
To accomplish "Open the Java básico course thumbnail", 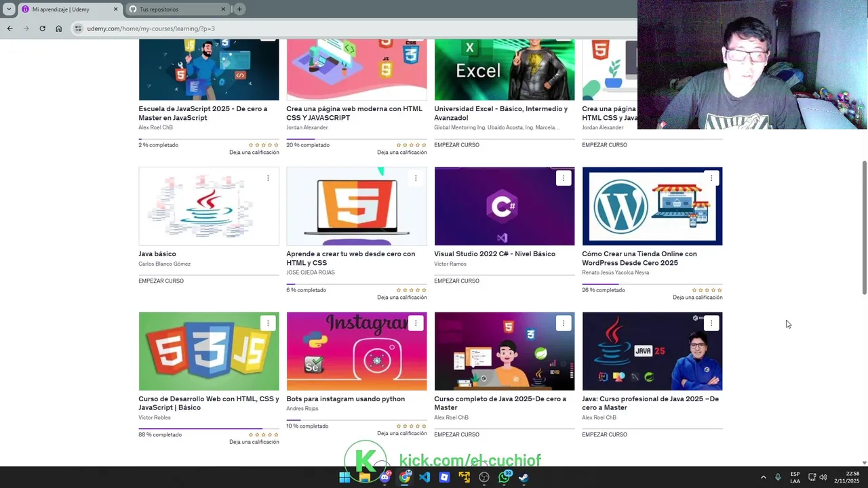I will (209, 206).
